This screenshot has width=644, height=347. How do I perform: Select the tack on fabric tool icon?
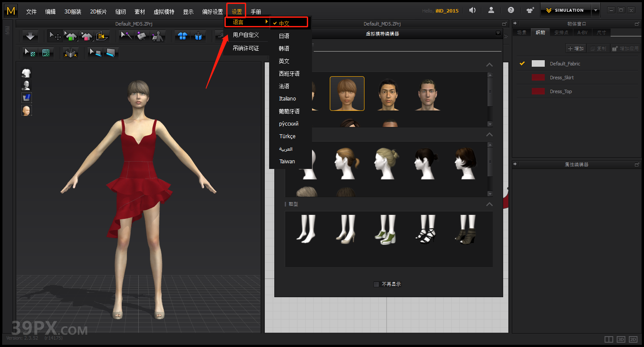[x=142, y=36]
